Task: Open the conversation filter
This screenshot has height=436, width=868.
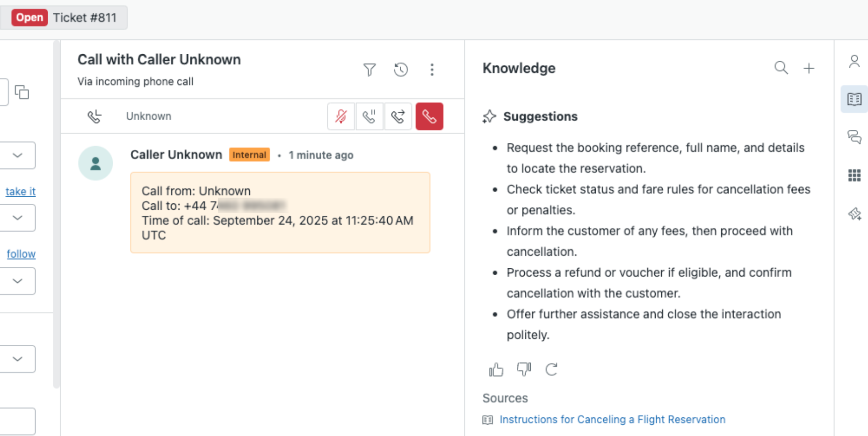Action: pyautogui.click(x=369, y=70)
